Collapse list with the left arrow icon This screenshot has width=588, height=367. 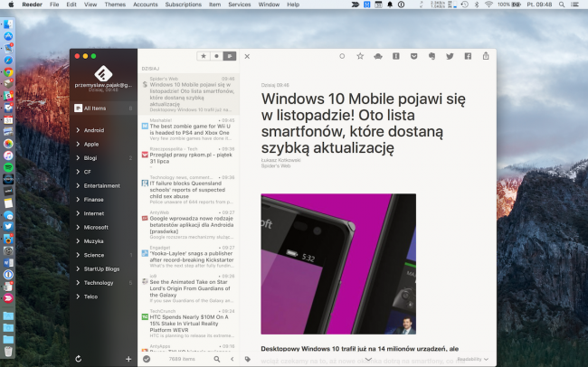tap(232, 359)
